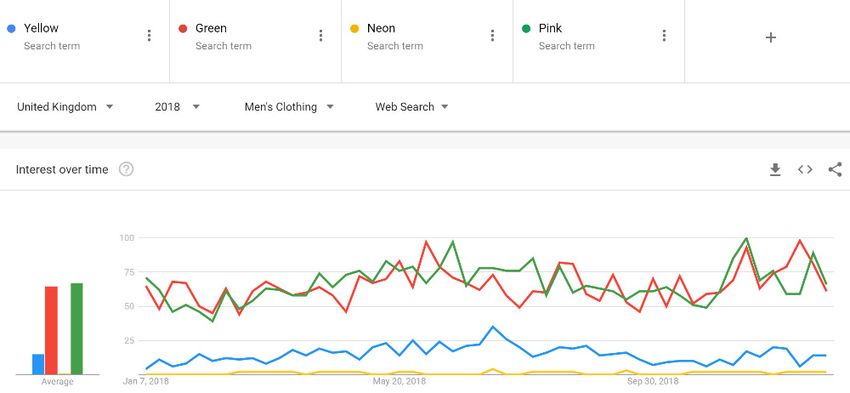Screen dimensions: 850x393
Task: Open the Men's Clothing category dropdown
Action: click(288, 107)
